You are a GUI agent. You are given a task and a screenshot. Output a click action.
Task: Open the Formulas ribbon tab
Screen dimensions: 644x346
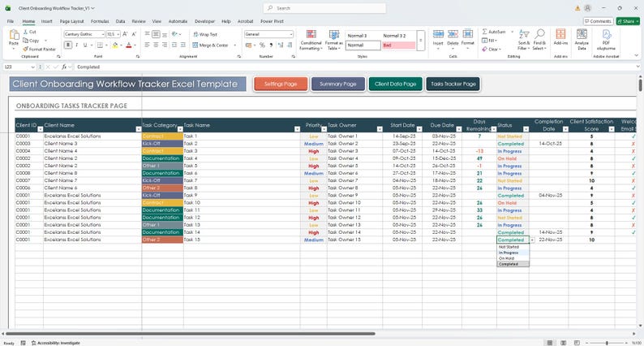(100, 21)
